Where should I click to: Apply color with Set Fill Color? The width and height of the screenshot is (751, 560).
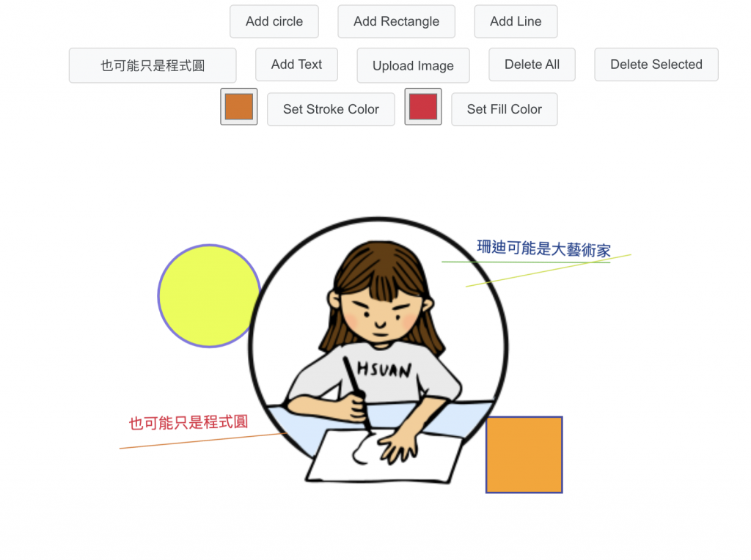click(505, 110)
